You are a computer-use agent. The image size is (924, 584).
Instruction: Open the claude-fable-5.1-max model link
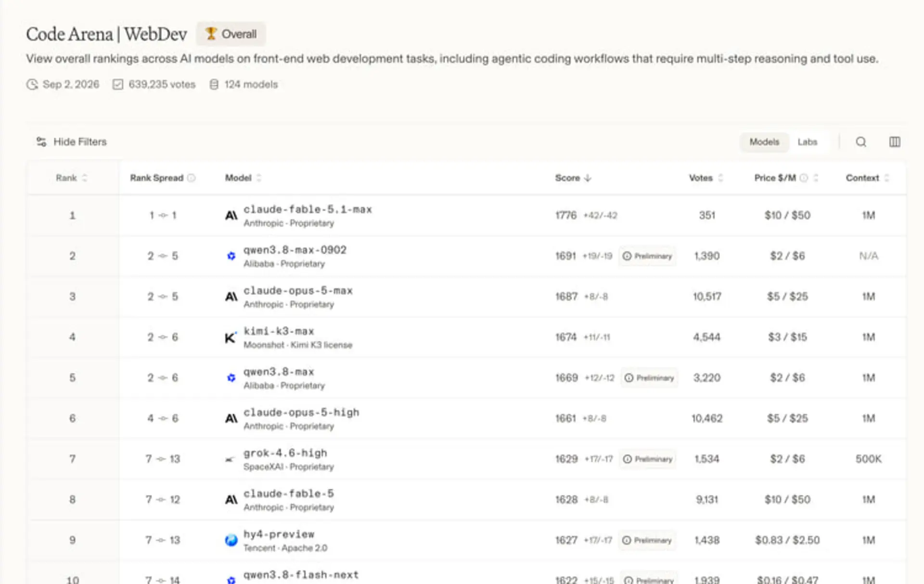click(x=308, y=209)
